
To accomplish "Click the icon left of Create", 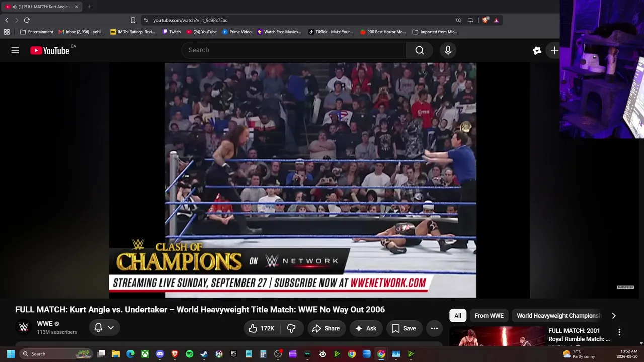I will coord(537,50).
